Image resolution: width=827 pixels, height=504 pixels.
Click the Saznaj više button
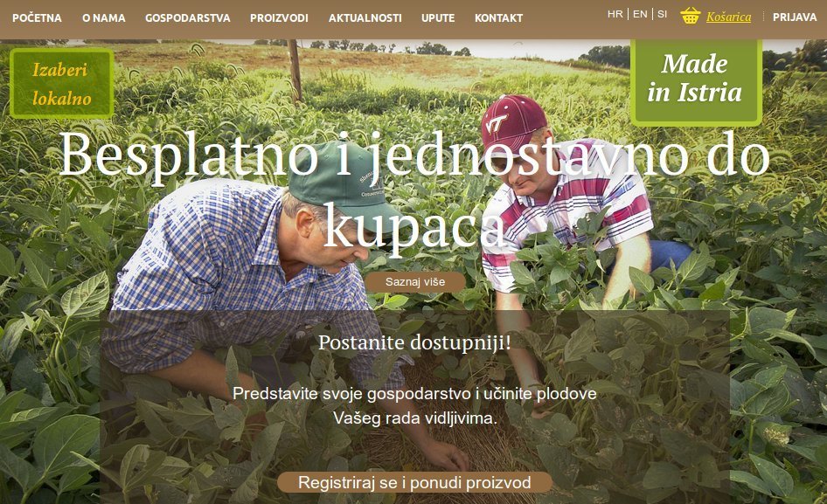click(415, 282)
